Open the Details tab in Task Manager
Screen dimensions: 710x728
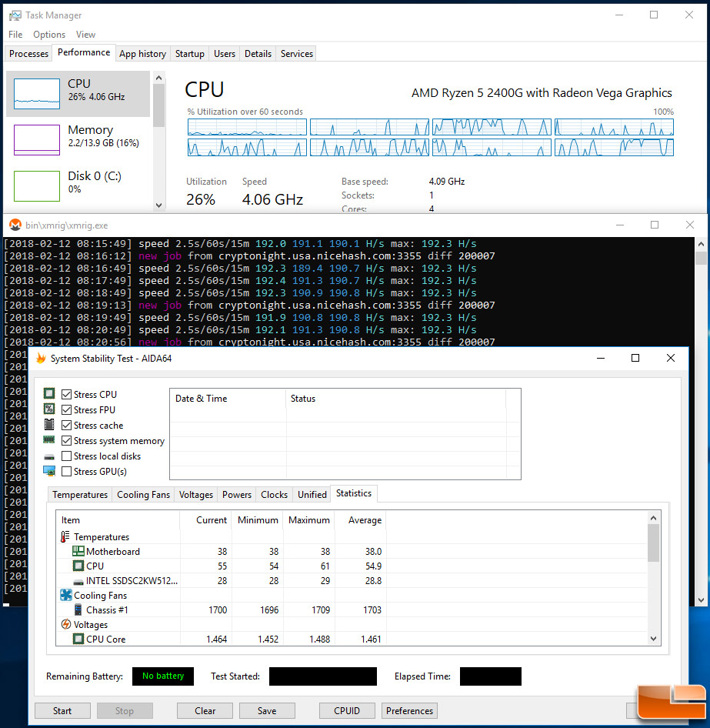point(258,53)
